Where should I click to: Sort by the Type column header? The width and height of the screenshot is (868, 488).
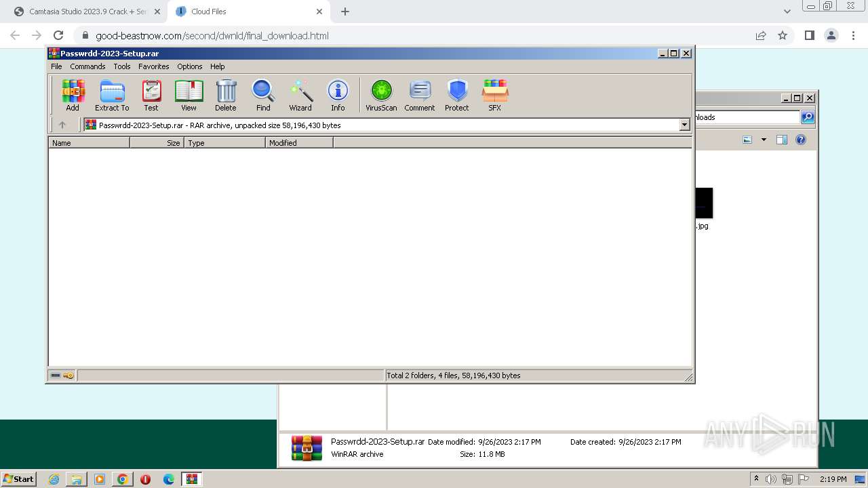click(x=224, y=143)
